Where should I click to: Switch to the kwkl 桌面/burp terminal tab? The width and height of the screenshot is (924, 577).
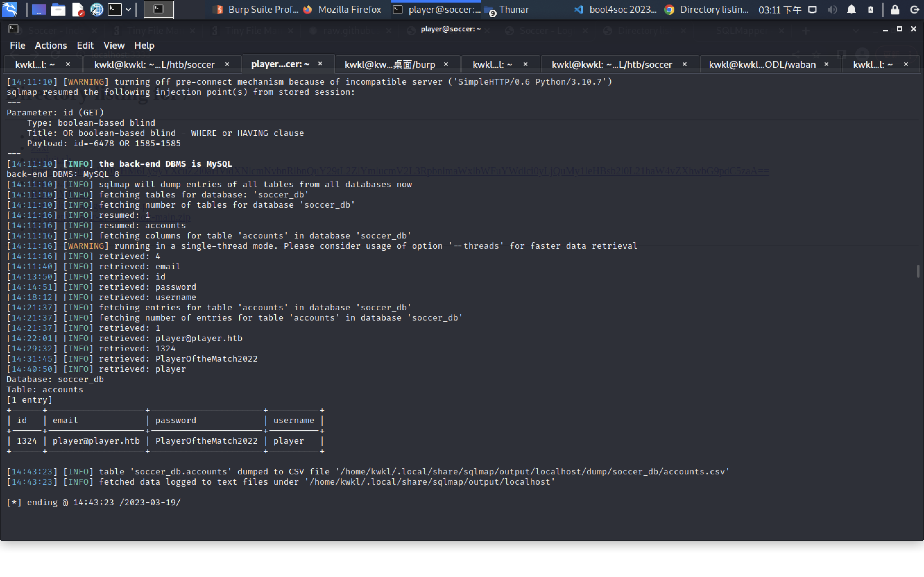pyautogui.click(x=389, y=64)
